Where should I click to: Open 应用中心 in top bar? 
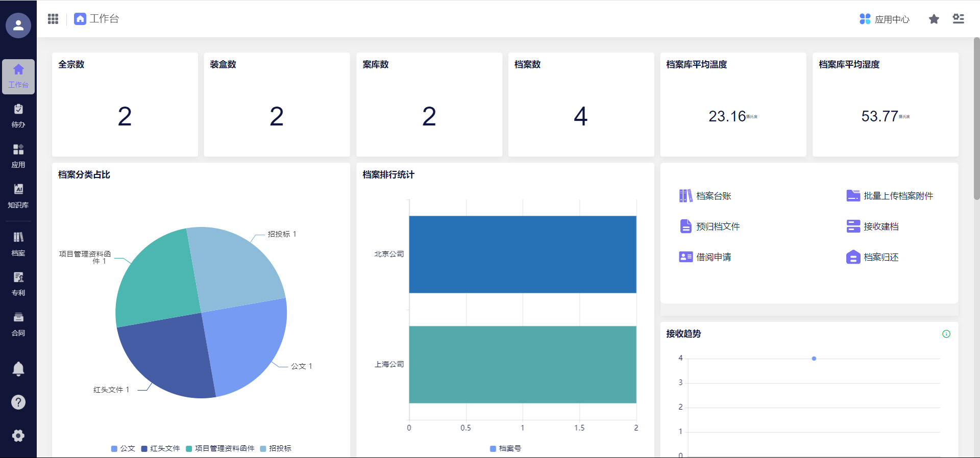885,19
